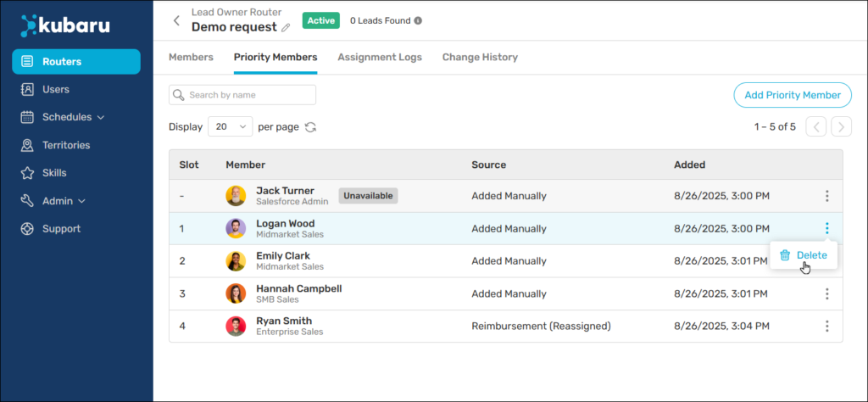Switch to the Members tab
Screen dimensions: 868x402
[x=191, y=58]
